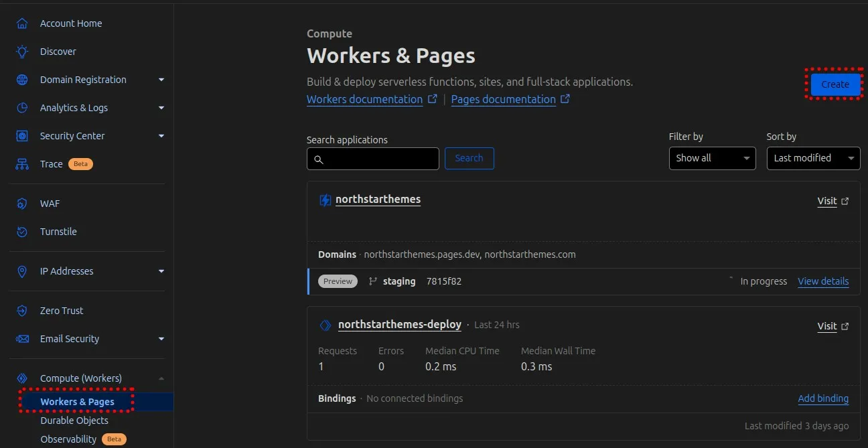Viewport: 868px width, 448px height.
Task: Open the Discover page
Action: 58,52
